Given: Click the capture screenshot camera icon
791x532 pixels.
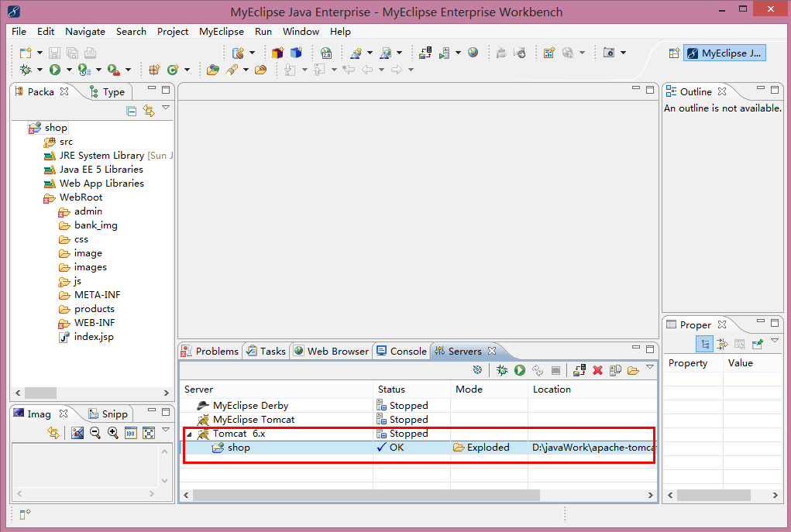Looking at the screenshot, I should [609, 53].
